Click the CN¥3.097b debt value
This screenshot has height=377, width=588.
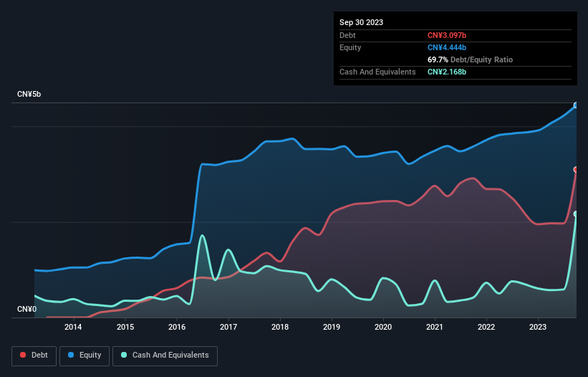pyautogui.click(x=447, y=35)
